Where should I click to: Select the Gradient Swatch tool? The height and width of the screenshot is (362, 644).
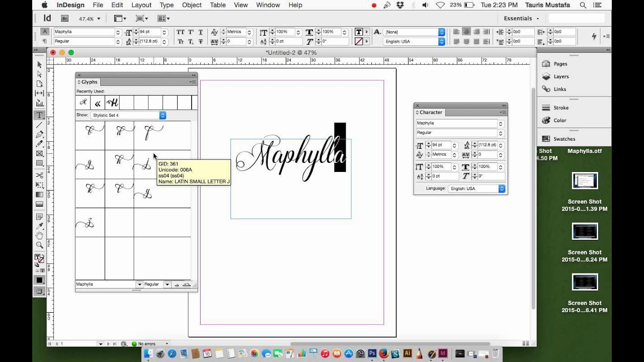pos(40,195)
